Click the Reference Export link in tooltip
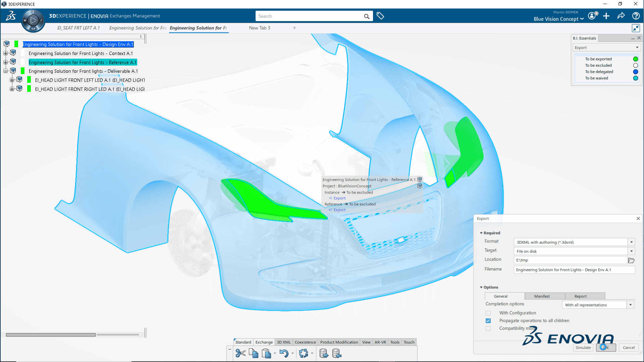Image resolution: width=644 pixels, height=362 pixels. click(339, 210)
